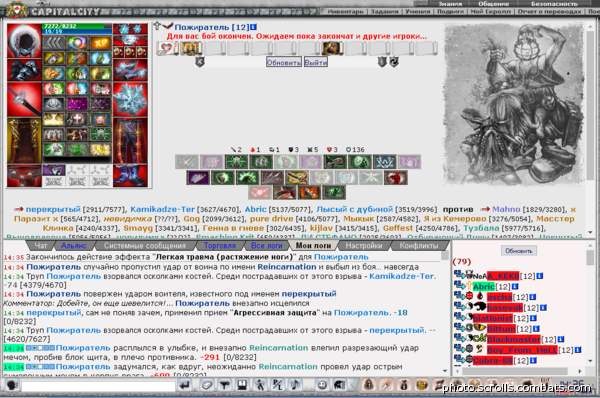The width and height of the screenshot is (600, 398).
Task: Switch to the Конфликты tab
Action: pos(419,246)
